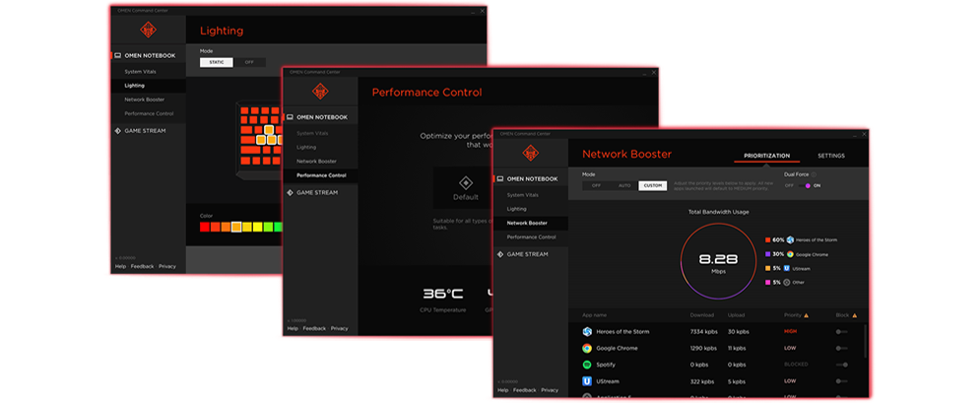Screen dimensions: 980x403
Task: Click Help link in Lighting window
Action: coord(120,267)
